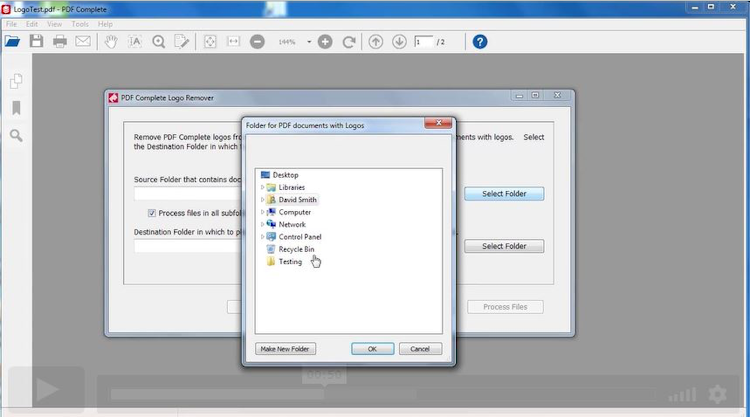The width and height of the screenshot is (750, 417).
Task: Click the Process Files button
Action: pos(505,307)
